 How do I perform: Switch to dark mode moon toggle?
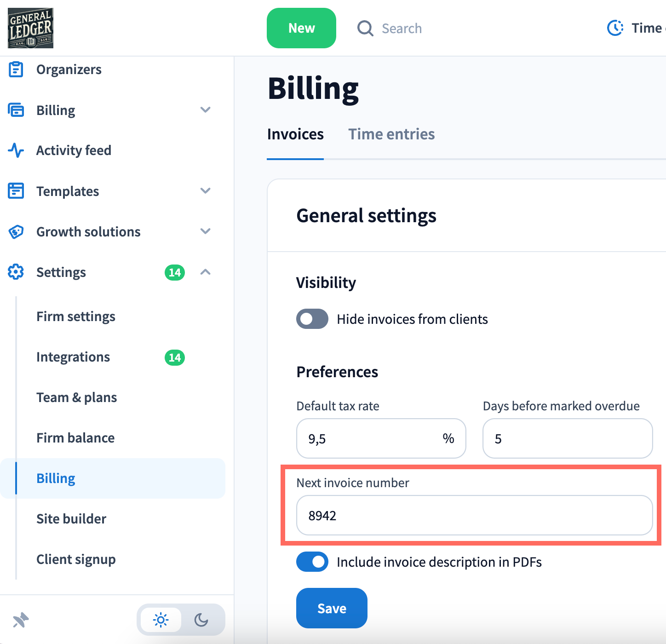pyautogui.click(x=201, y=620)
